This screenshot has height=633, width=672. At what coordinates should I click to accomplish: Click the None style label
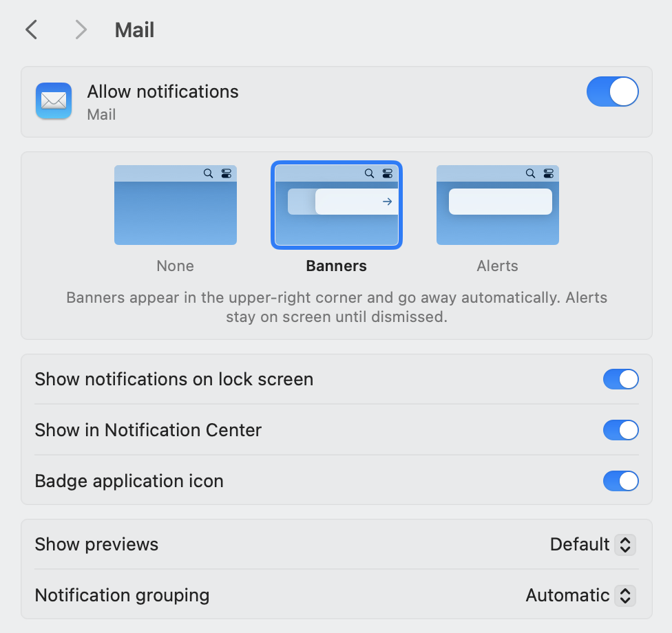[176, 266]
